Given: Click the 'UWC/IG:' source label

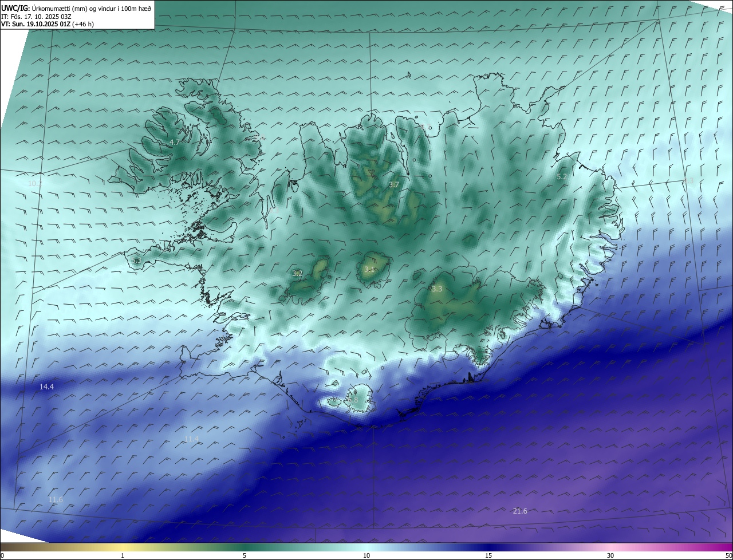Looking at the screenshot, I should (15, 8).
